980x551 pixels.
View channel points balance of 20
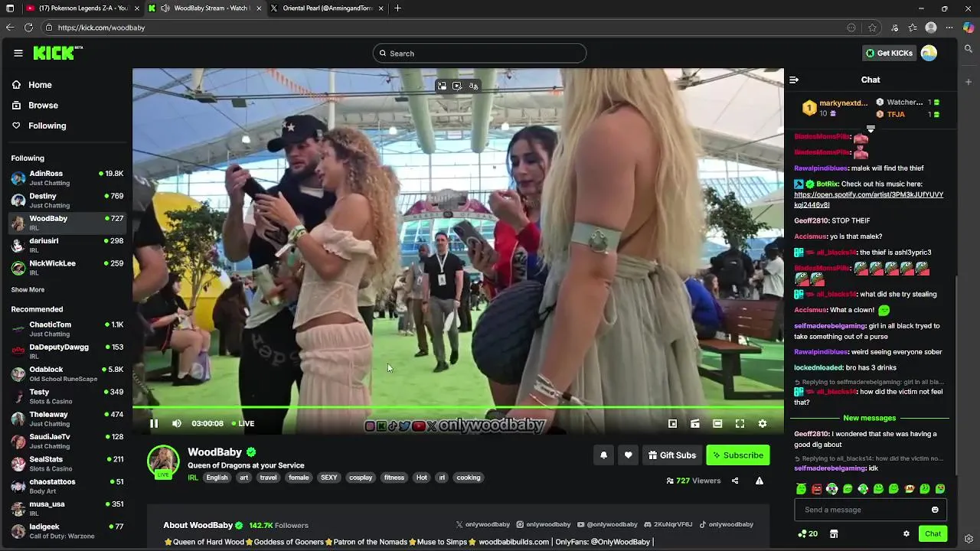[x=808, y=533]
